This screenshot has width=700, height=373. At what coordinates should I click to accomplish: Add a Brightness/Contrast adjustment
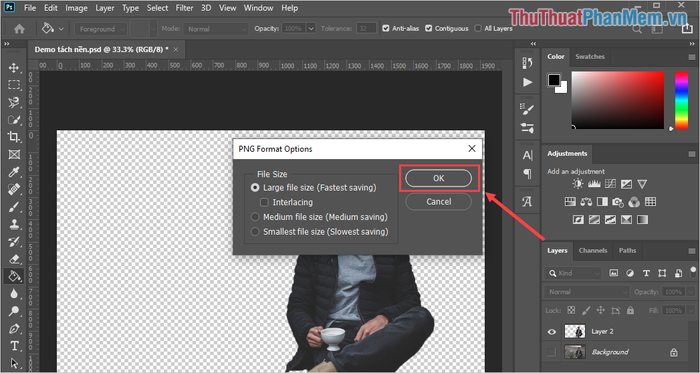pos(578,184)
